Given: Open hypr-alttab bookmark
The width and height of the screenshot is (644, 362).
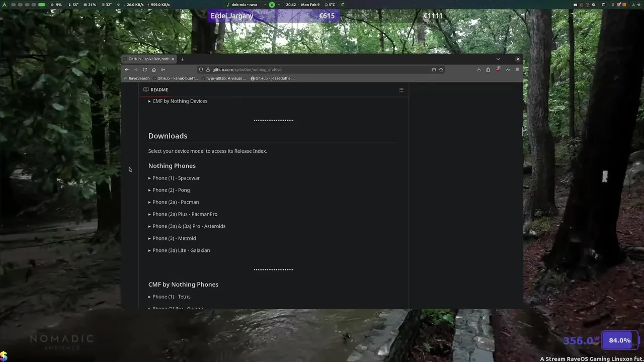Looking at the screenshot, I should coord(223,78).
